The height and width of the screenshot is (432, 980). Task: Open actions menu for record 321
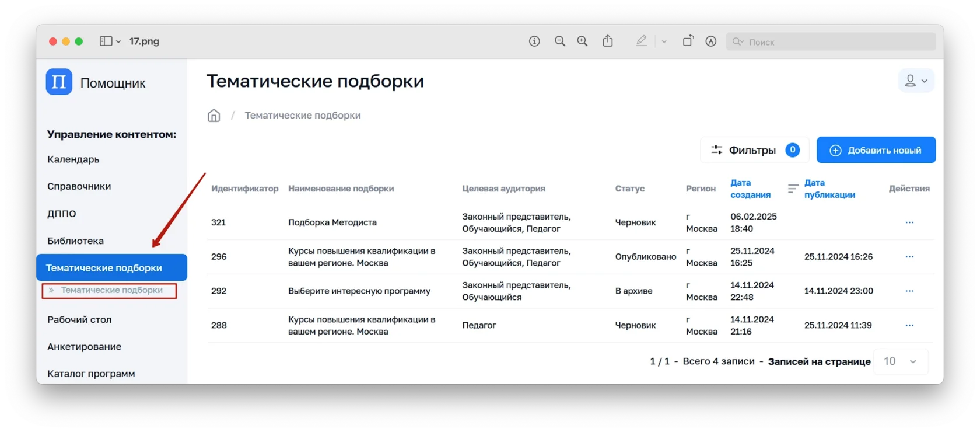909,222
